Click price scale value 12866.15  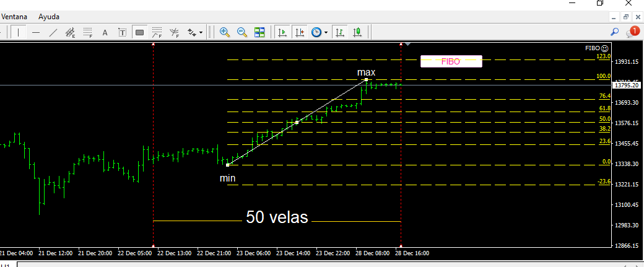coord(627,246)
